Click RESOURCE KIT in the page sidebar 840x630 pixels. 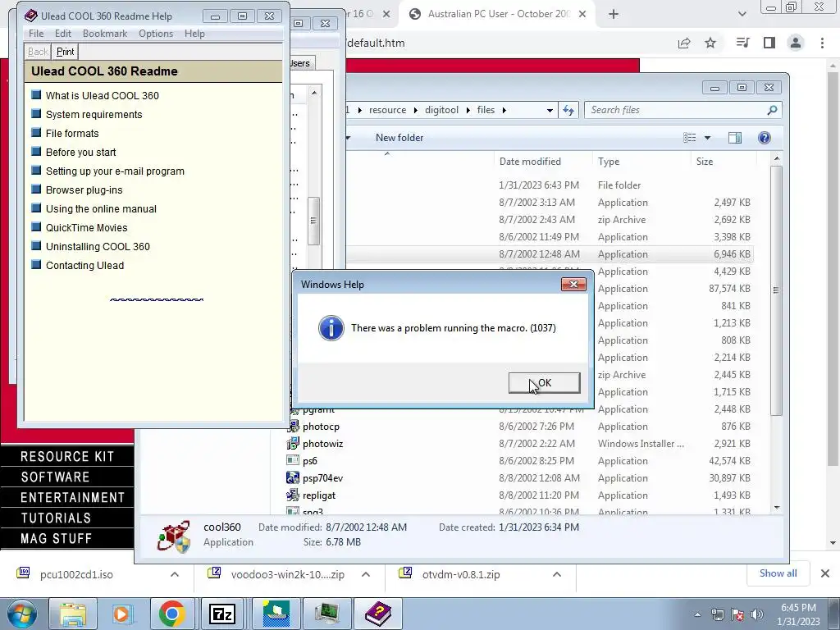click(67, 456)
